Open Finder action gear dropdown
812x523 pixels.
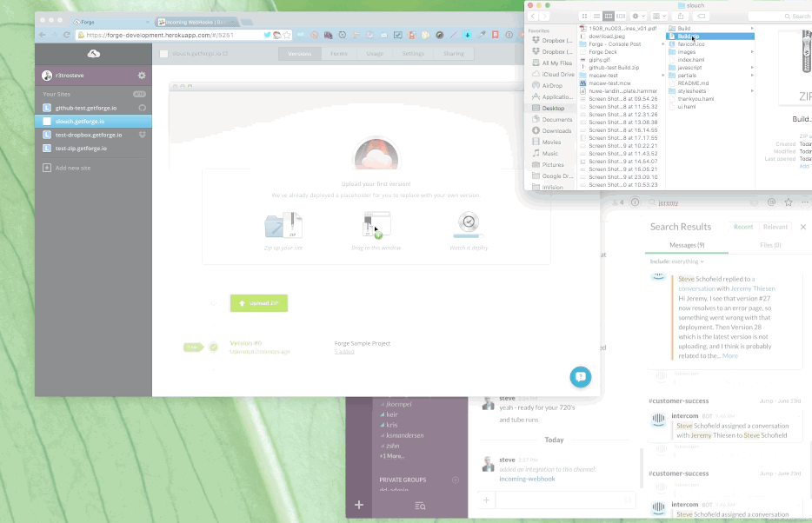point(638,16)
